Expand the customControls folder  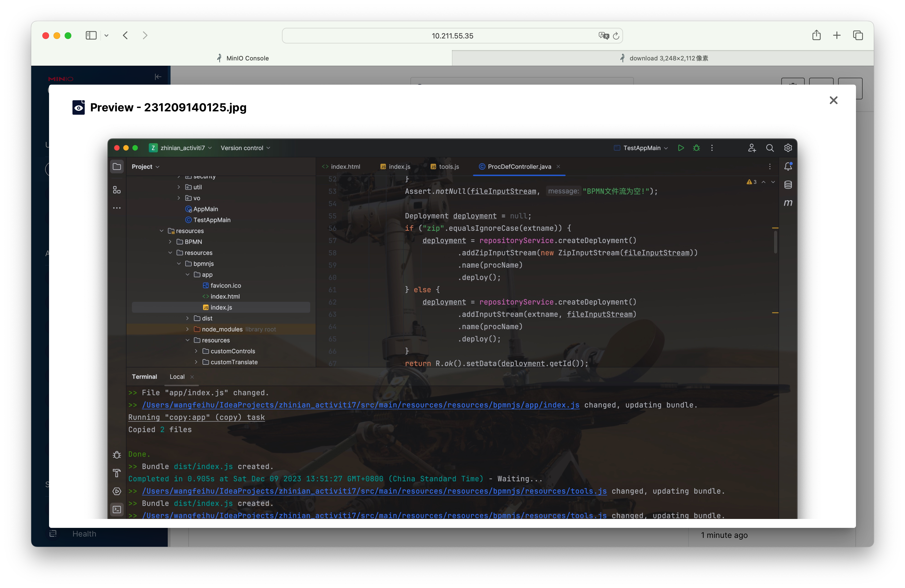[196, 351]
